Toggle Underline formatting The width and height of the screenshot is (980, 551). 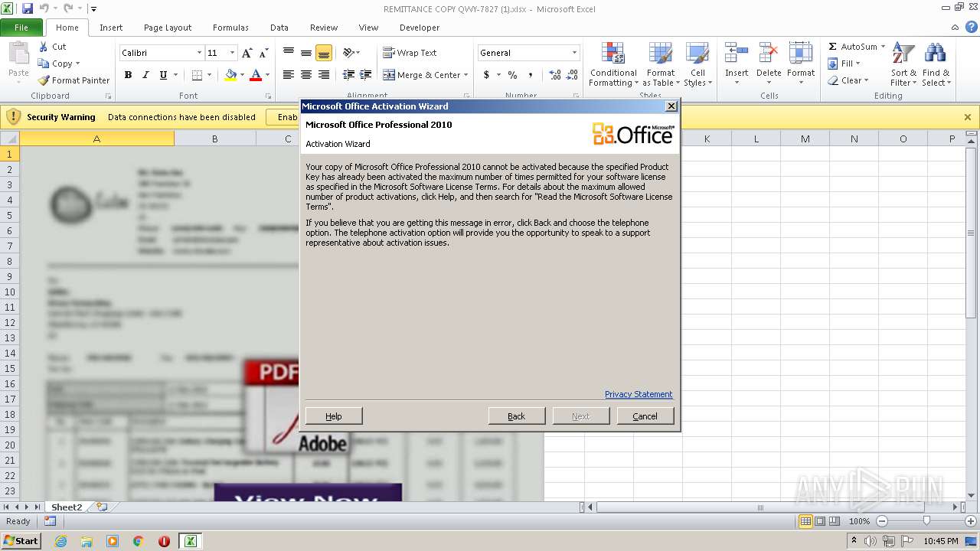[163, 75]
